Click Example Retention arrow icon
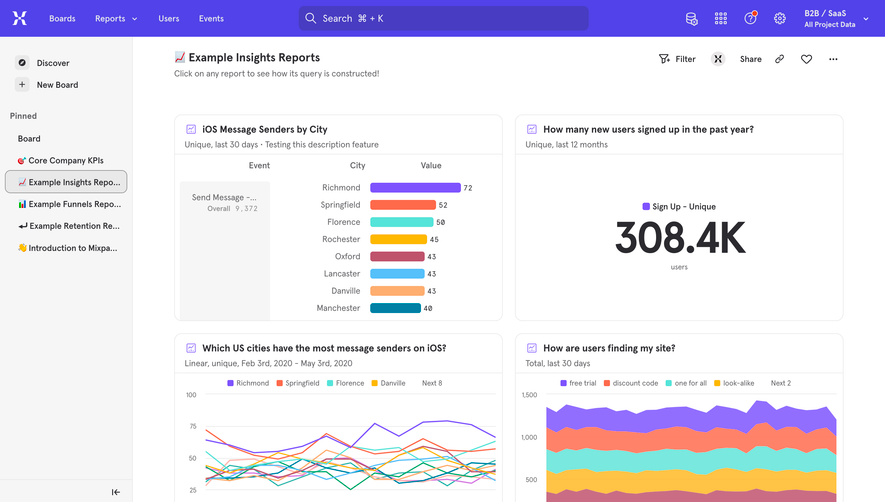Viewport: 885px width, 502px height. coord(23,226)
